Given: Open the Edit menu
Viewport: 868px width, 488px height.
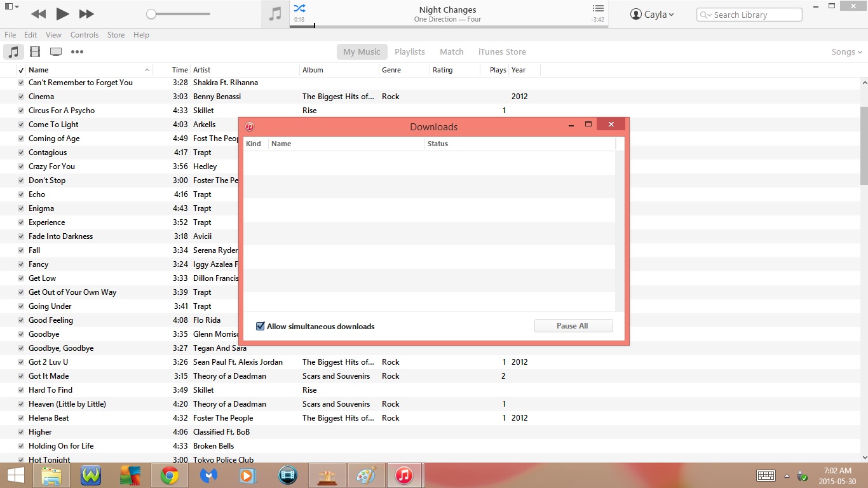Looking at the screenshot, I should click(x=31, y=35).
